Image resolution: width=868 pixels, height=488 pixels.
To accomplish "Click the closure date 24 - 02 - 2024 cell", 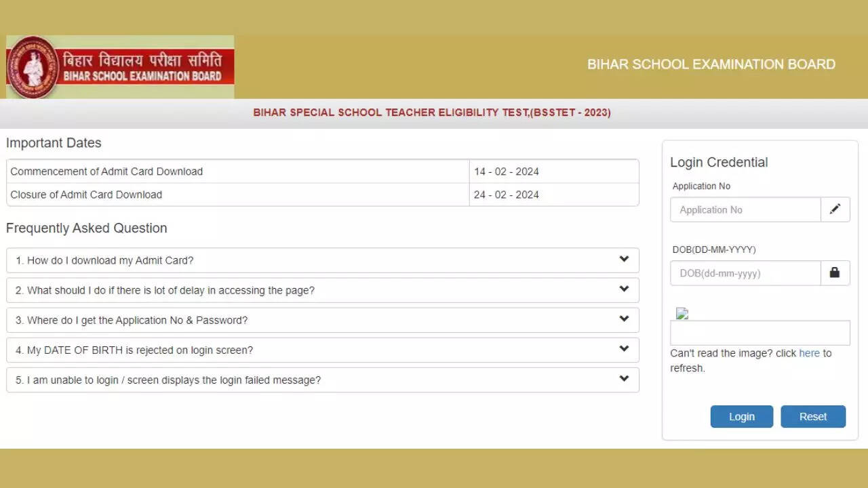I will 507,195.
